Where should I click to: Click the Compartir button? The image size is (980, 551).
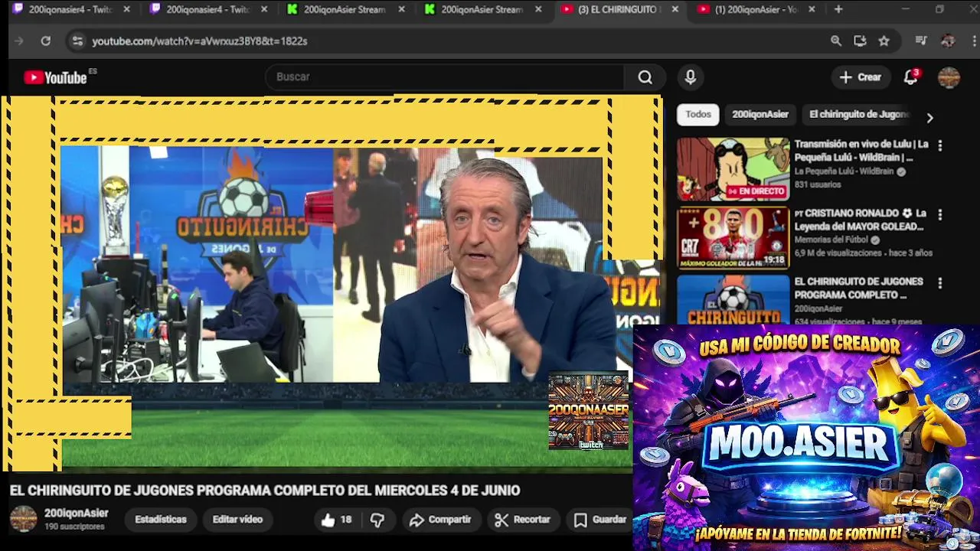point(440,520)
